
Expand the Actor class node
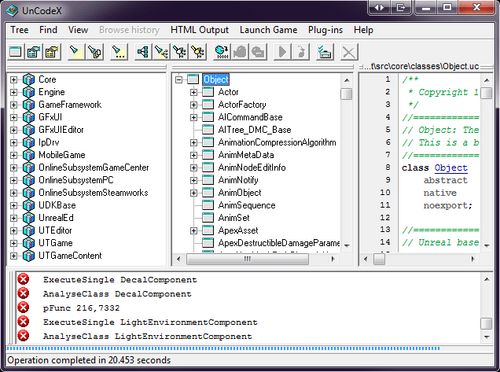click(x=194, y=92)
